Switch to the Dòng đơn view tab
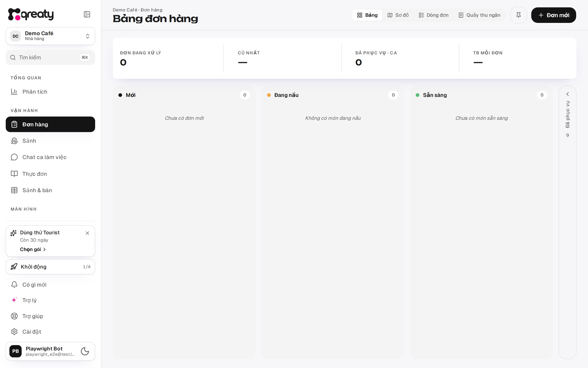Viewport: 588px width, 368px height. point(433,15)
